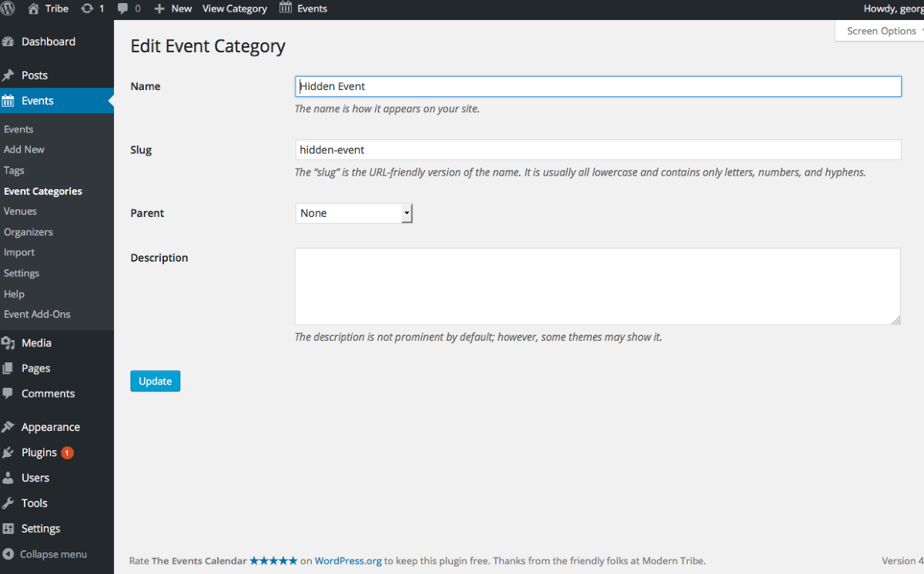This screenshot has width=924, height=574.
Task: Click the Posts pushpin icon
Action: pyautogui.click(x=8, y=75)
